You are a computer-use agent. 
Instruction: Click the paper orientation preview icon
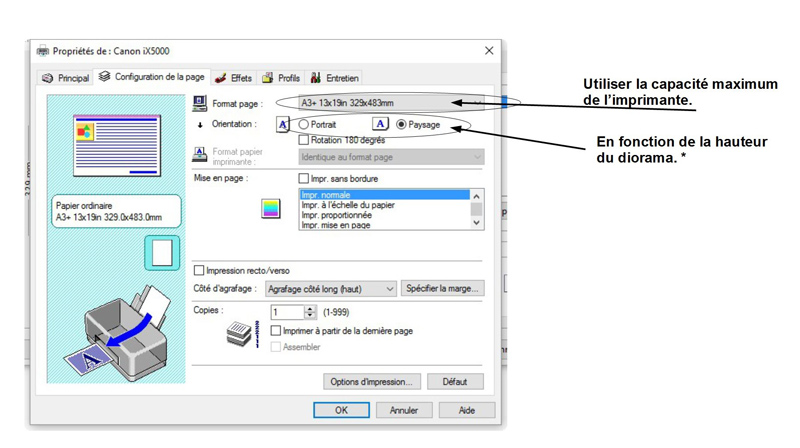coord(161,251)
